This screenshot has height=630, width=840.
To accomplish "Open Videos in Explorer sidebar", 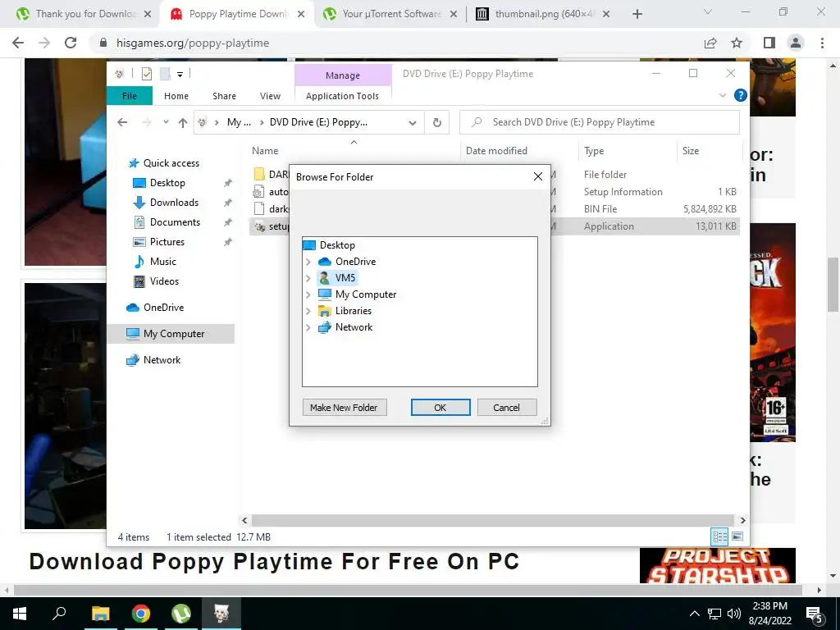I will [164, 281].
